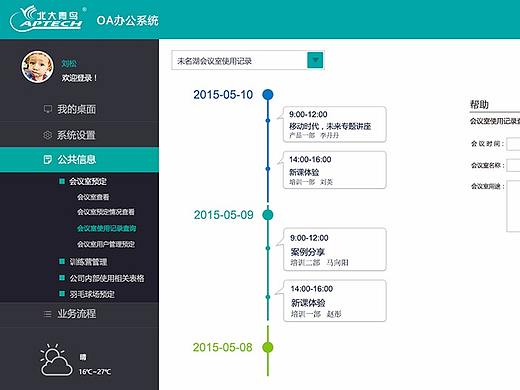Image resolution: width=520 pixels, height=390 pixels.
Task: Open 羽毛球场预定
Action: (92, 294)
